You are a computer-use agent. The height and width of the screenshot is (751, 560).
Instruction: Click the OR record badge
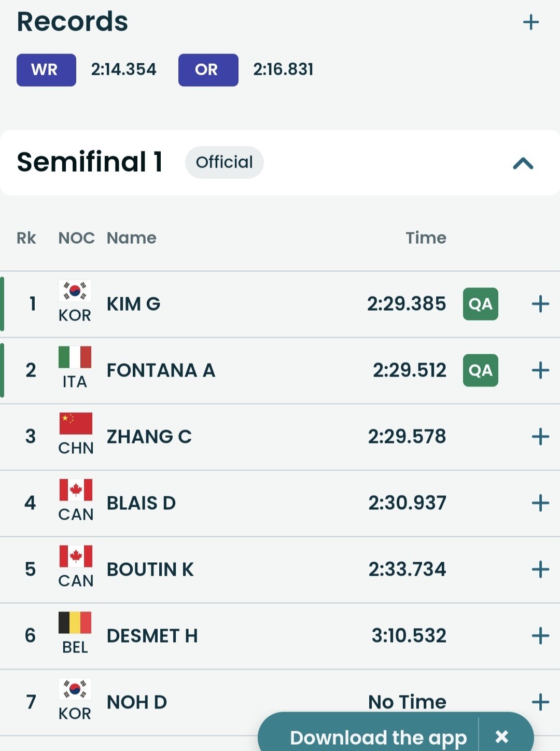pos(208,70)
